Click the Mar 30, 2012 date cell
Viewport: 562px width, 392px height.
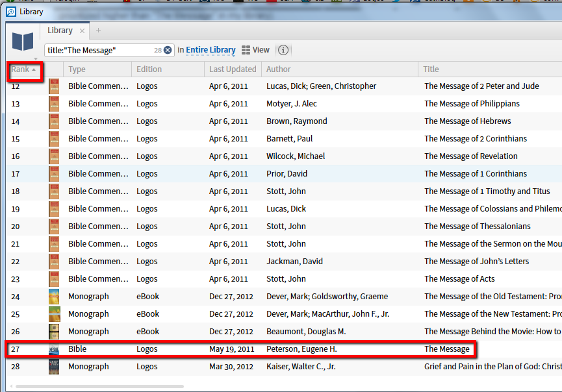231,367
